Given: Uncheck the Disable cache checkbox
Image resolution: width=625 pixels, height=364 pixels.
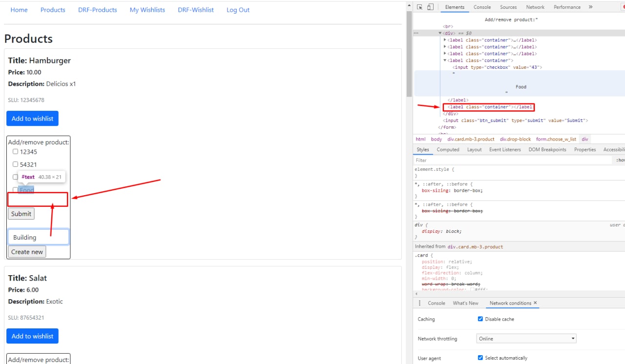Looking at the screenshot, I should (x=480, y=319).
